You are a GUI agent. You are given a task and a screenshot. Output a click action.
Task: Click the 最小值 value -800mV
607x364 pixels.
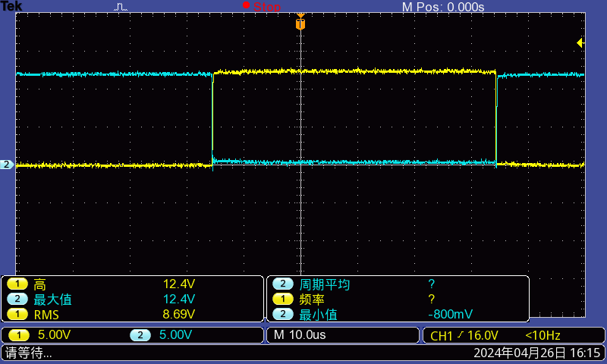[x=450, y=314]
